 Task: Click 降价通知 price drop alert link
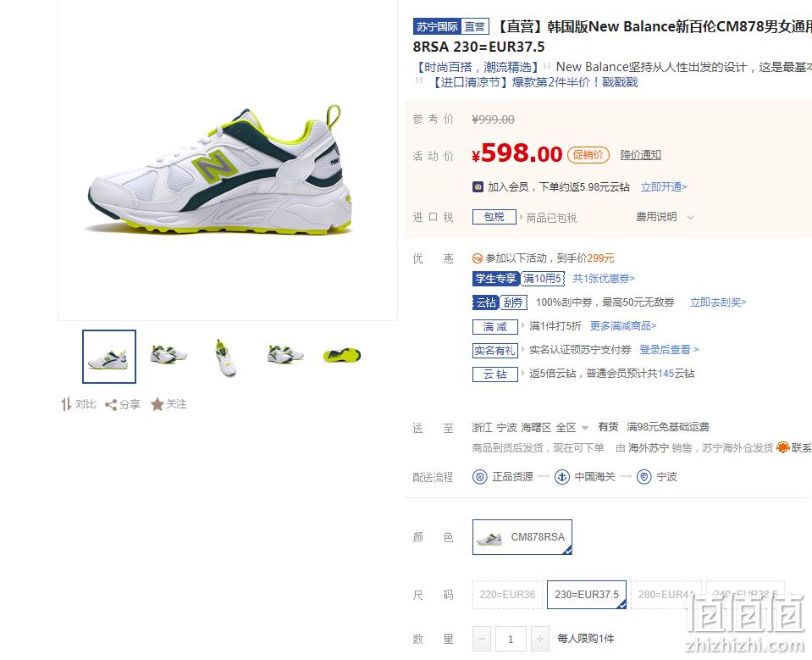tap(641, 155)
